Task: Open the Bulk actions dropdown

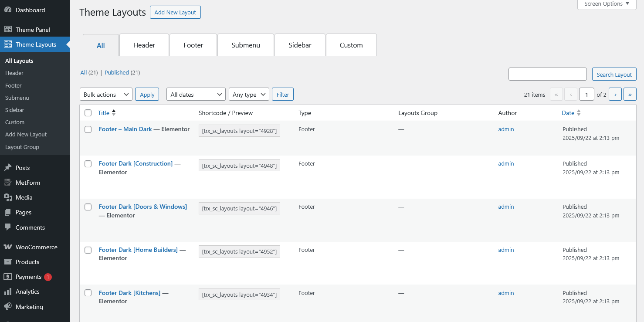Action: 106,95
